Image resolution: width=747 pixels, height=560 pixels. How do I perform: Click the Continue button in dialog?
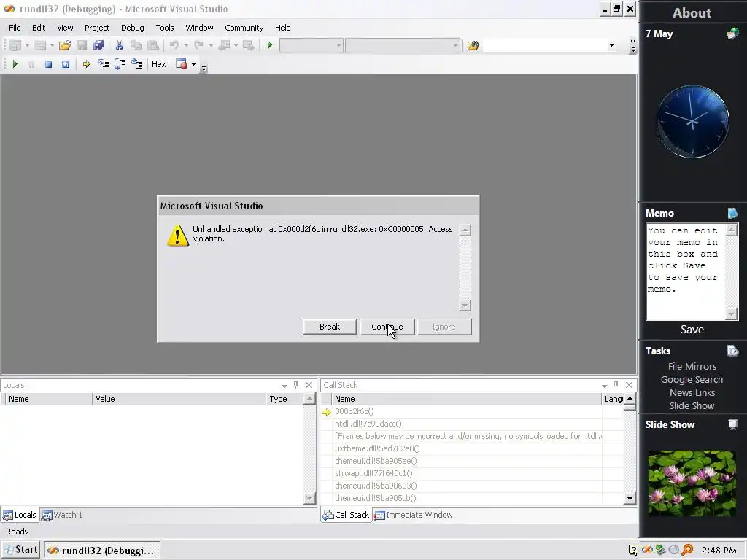[387, 327]
